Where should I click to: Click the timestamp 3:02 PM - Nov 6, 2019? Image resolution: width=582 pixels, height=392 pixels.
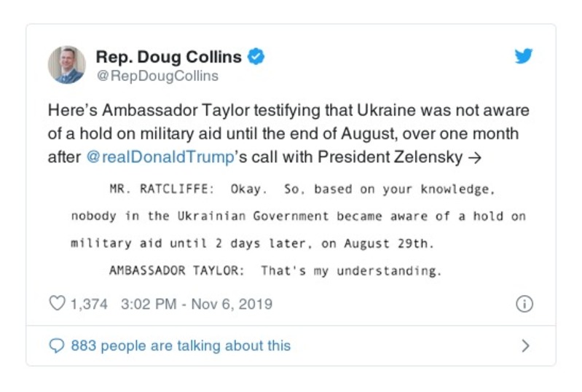coord(193,303)
